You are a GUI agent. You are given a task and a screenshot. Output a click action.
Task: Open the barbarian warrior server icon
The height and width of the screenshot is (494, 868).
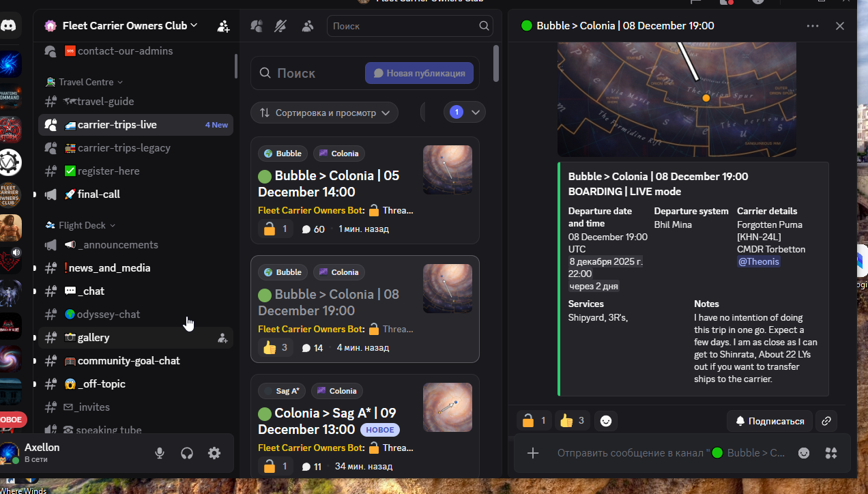[x=10, y=227]
